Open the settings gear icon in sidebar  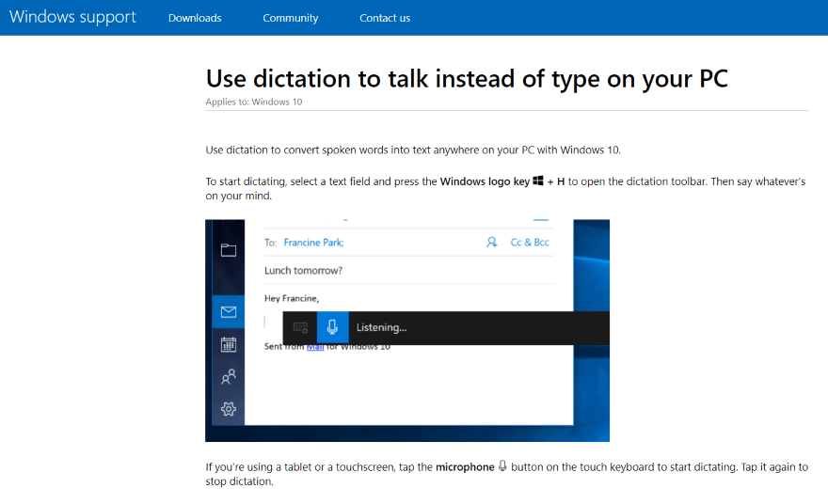click(228, 409)
